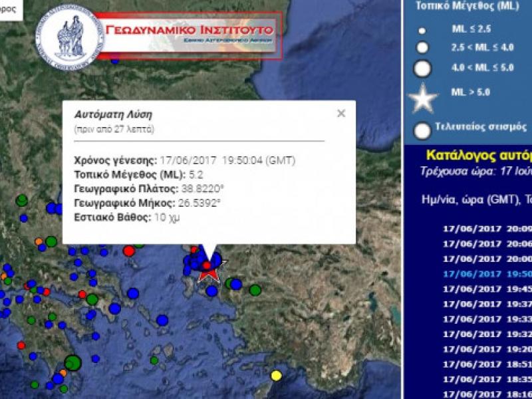Click the large green earthquake marker in the Peloponnese
Viewport: 532px width, 399px height.
tap(72, 363)
